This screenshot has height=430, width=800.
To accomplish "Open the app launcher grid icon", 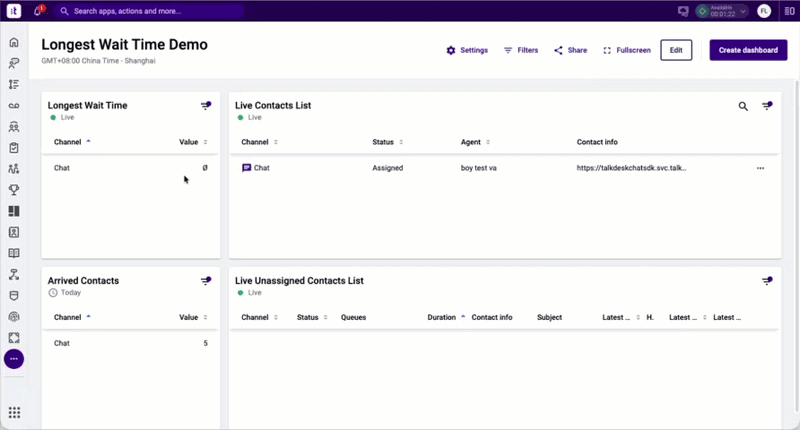I will point(14,412).
